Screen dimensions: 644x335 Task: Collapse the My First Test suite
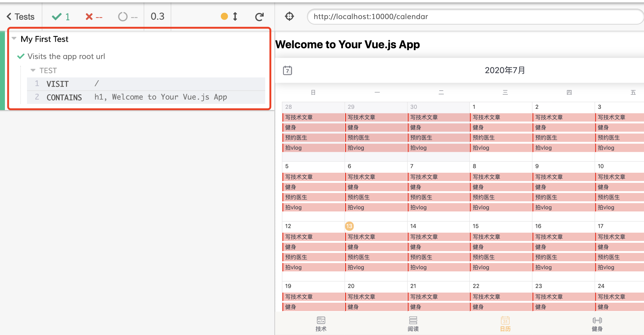14,39
